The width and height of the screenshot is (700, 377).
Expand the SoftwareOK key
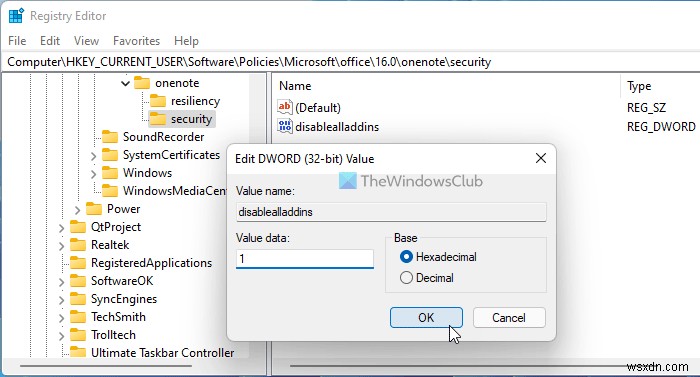pos(62,282)
